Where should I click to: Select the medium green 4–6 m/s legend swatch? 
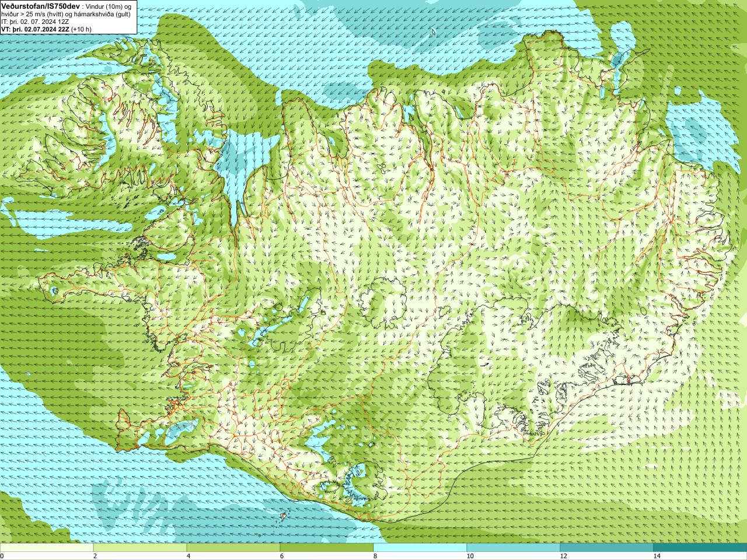[233, 547]
